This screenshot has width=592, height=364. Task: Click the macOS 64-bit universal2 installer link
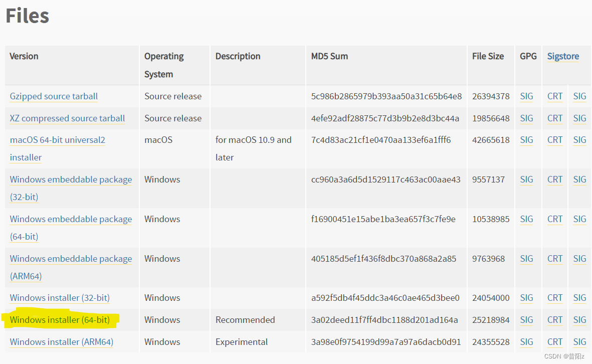[57, 140]
